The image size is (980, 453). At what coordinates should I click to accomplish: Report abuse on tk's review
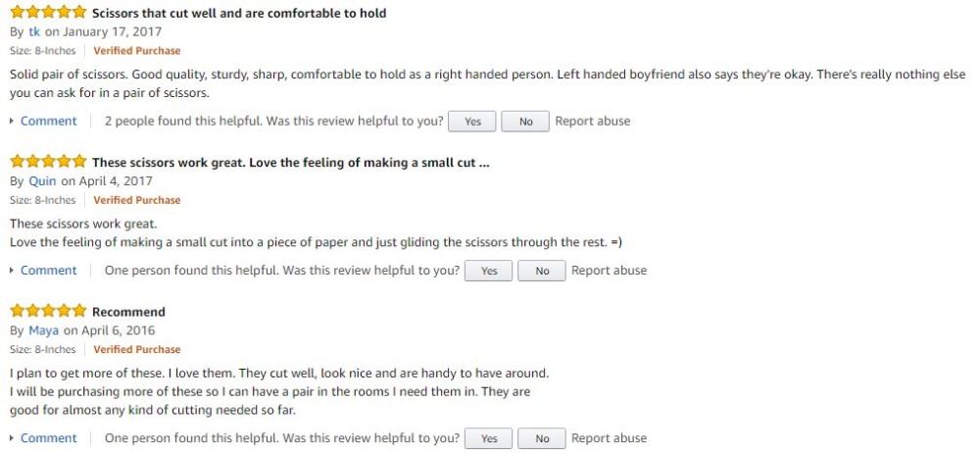click(592, 122)
